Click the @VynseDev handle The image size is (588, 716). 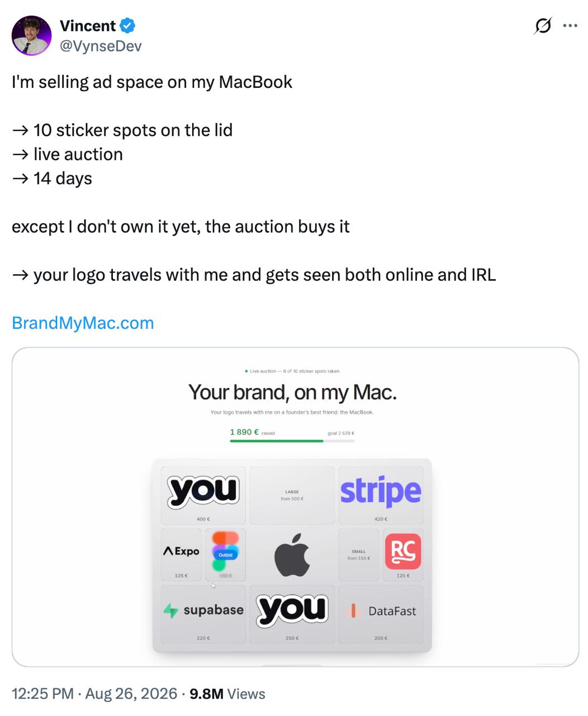(x=101, y=46)
